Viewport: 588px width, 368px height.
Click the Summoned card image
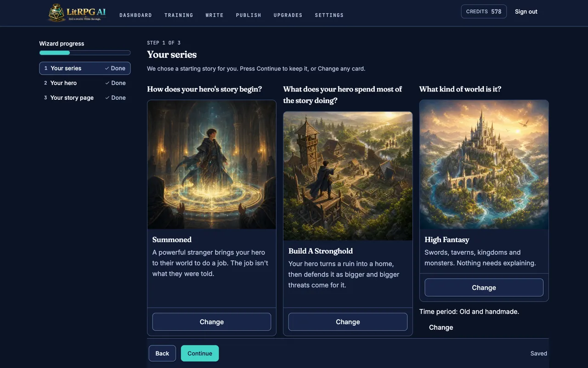click(212, 165)
